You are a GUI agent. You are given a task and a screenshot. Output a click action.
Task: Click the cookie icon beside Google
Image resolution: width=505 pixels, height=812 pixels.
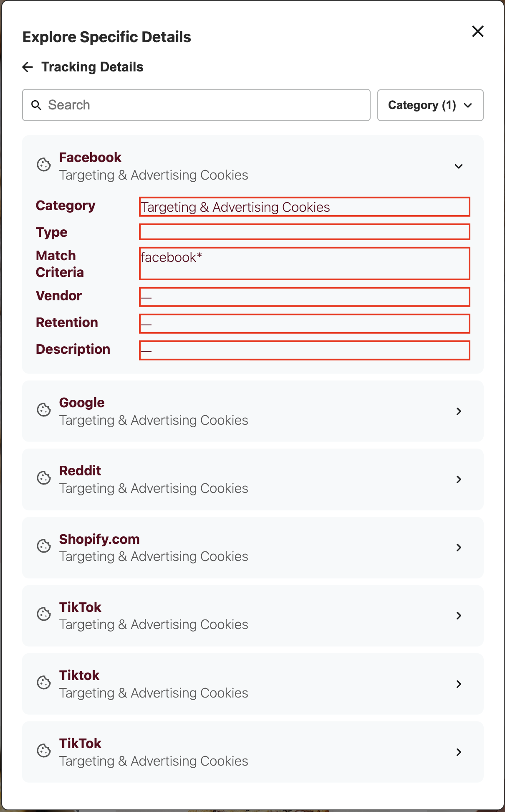[x=43, y=411]
